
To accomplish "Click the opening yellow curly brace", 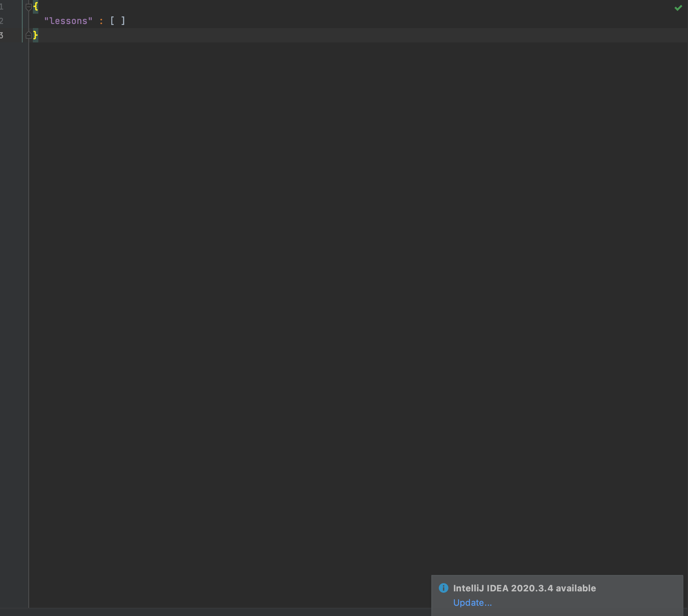I will 36,7.
